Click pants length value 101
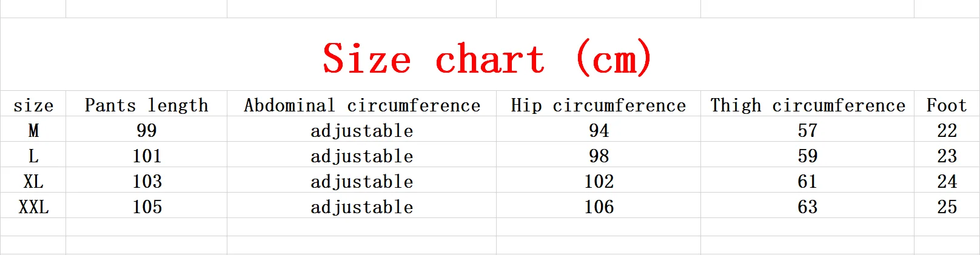This screenshot has width=980, height=255. [x=147, y=154]
